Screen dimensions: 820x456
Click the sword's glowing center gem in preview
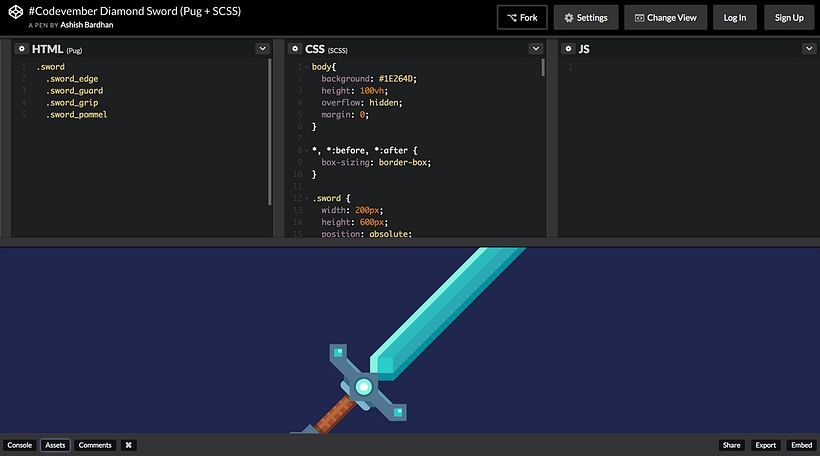click(363, 387)
